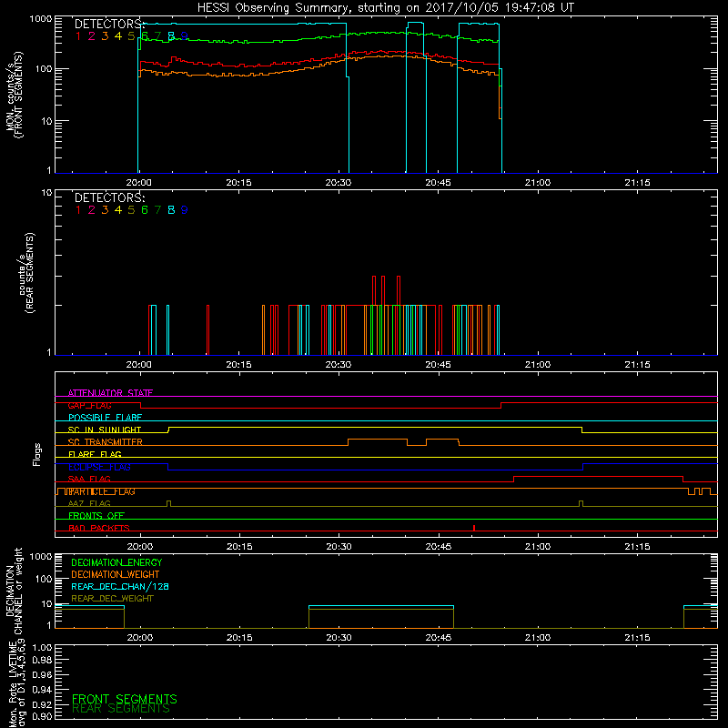Click the 0.92 value on the livetime axis

pyautogui.click(x=42, y=704)
